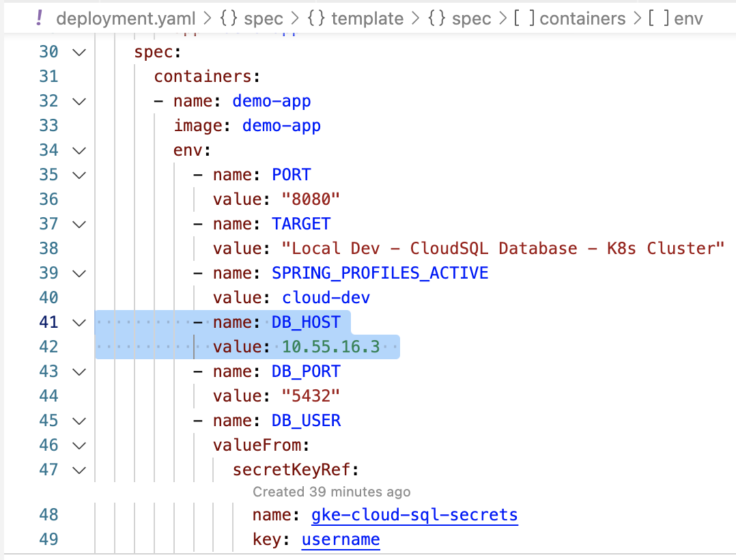Click line number 42 in the gutter
Screen dimensions: 736x560
[48, 347]
